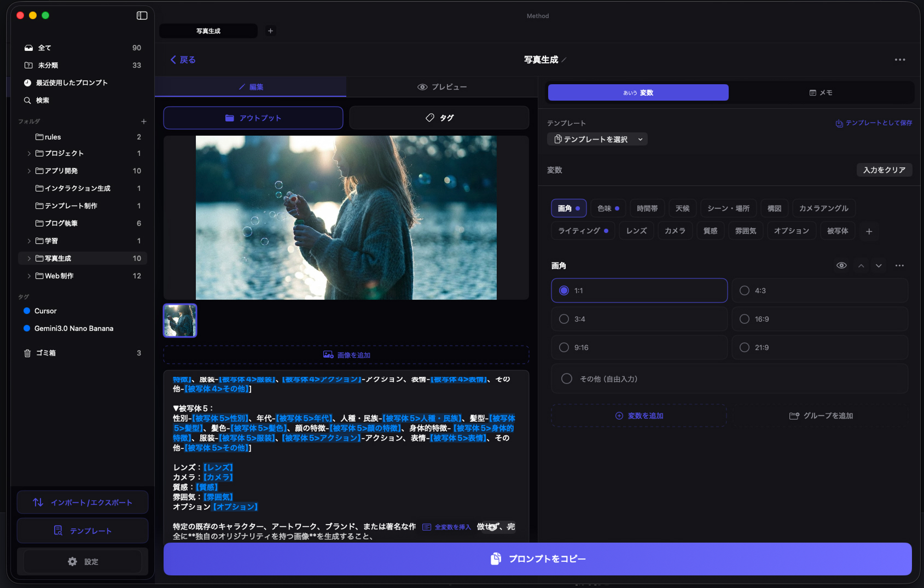The image size is (924, 588).
Task: Move 画角 variable up with arrow icon
Action: [861, 266]
